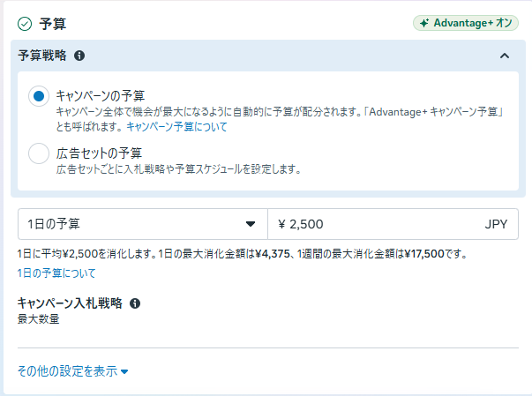Click the キャンペーン入札戦略 label text
This screenshot has width=532, height=396.
(x=71, y=303)
